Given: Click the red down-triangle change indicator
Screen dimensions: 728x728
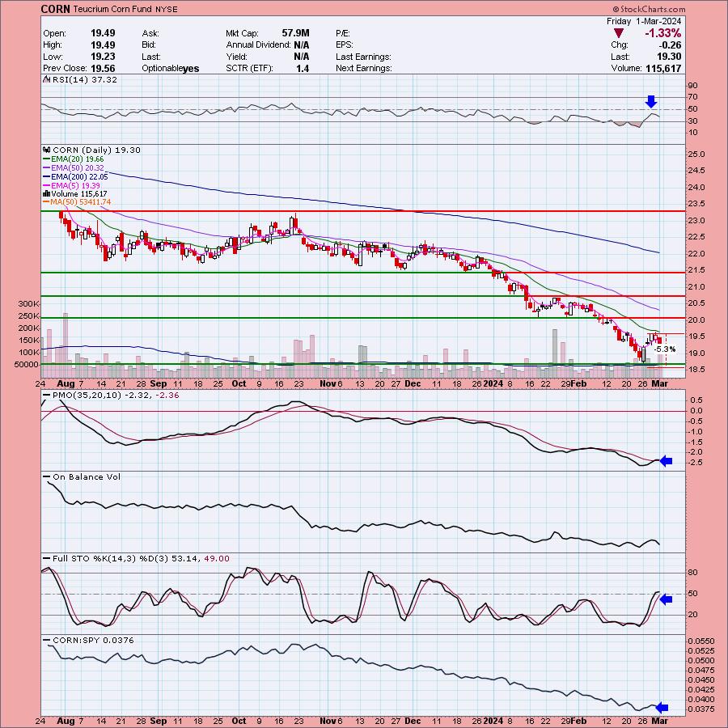Looking at the screenshot, I should point(618,33).
